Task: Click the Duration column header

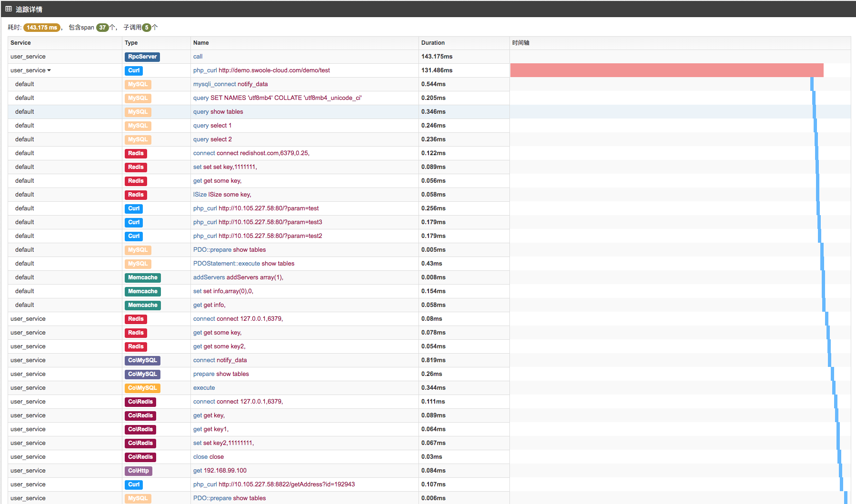Action: click(433, 43)
